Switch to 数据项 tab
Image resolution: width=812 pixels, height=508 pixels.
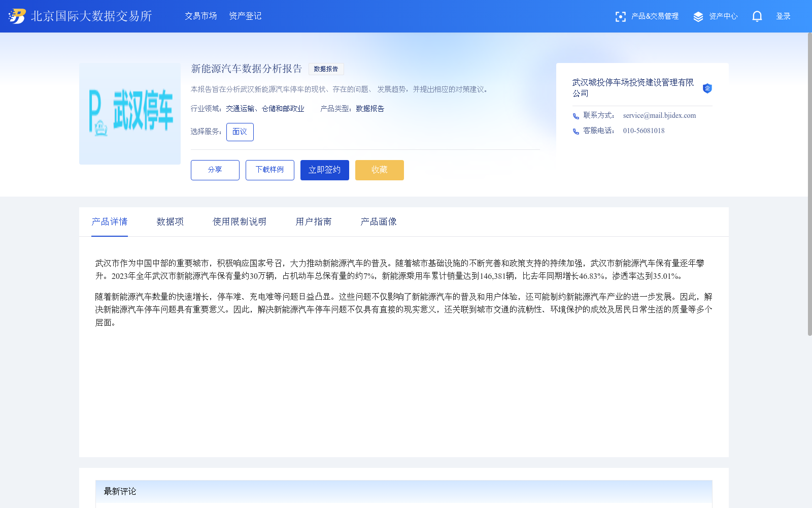pyautogui.click(x=170, y=222)
